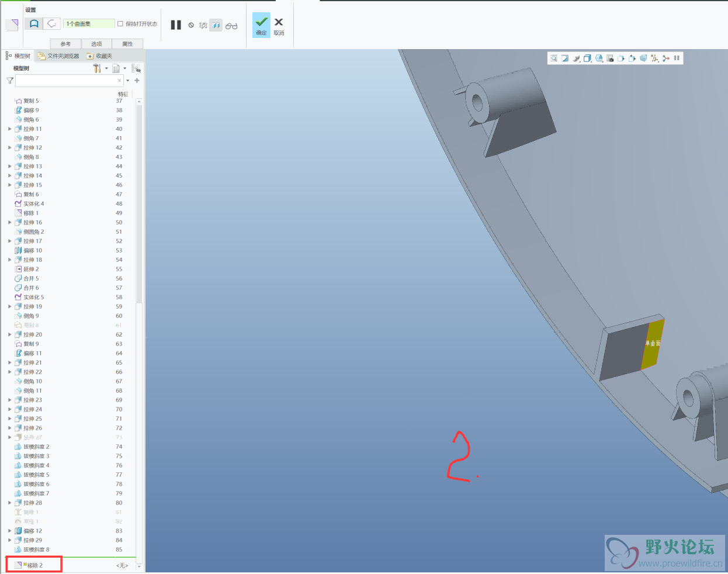Click Refit zoom icon in graphics toolbar

[x=554, y=58]
